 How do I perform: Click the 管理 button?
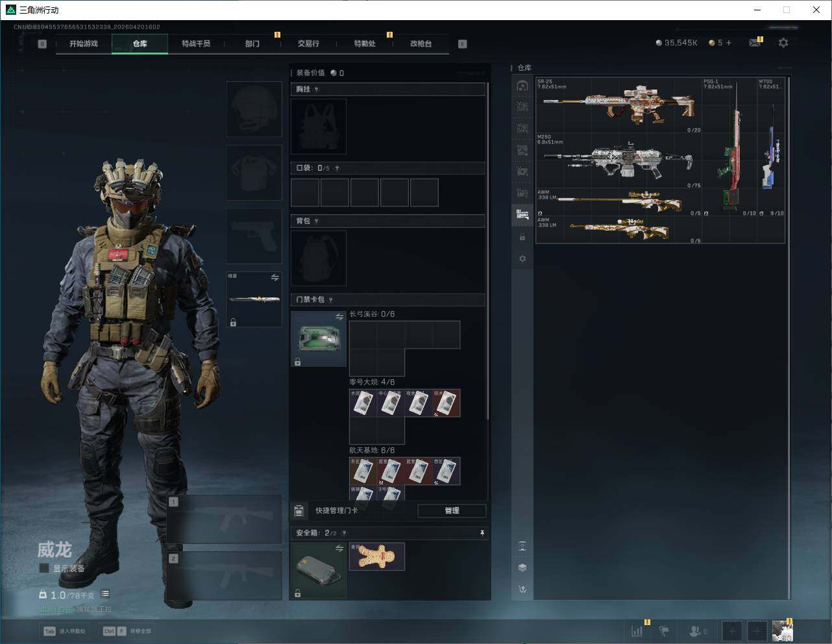pos(452,511)
